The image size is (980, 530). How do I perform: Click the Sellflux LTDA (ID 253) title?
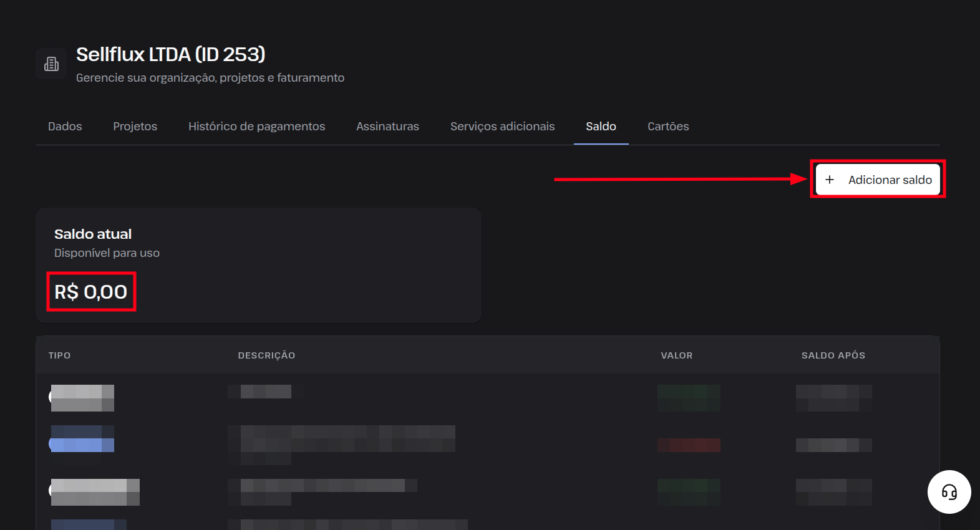[x=171, y=54]
